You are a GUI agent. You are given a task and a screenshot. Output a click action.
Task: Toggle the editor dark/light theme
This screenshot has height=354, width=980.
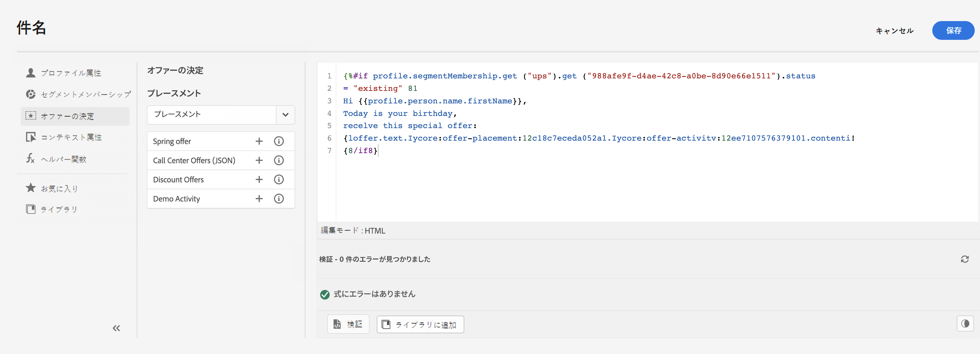tap(965, 324)
